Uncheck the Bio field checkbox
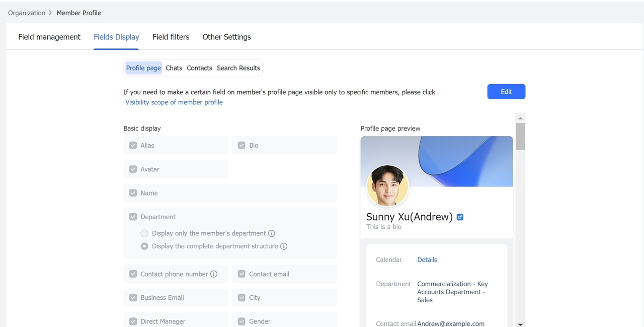The image size is (644, 327). 242,146
